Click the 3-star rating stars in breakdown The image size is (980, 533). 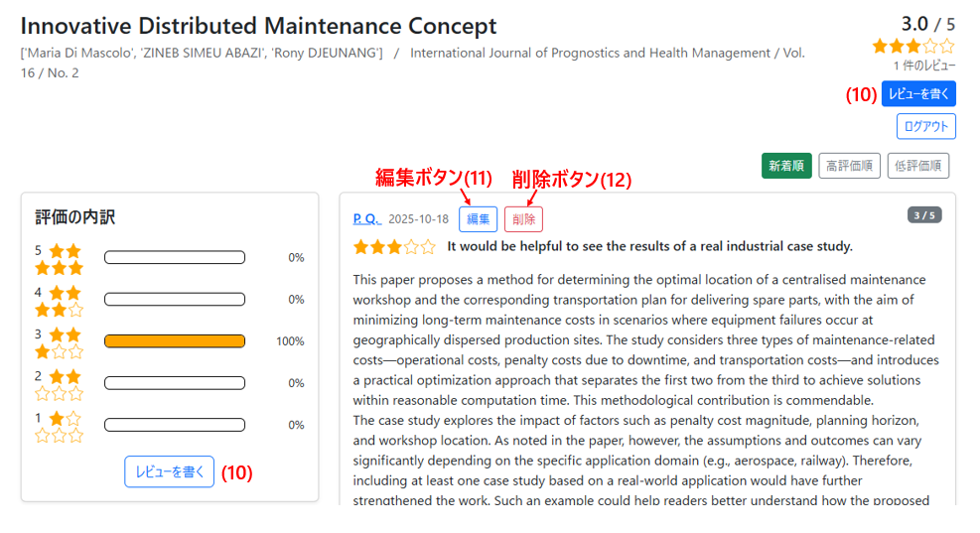coord(60,342)
